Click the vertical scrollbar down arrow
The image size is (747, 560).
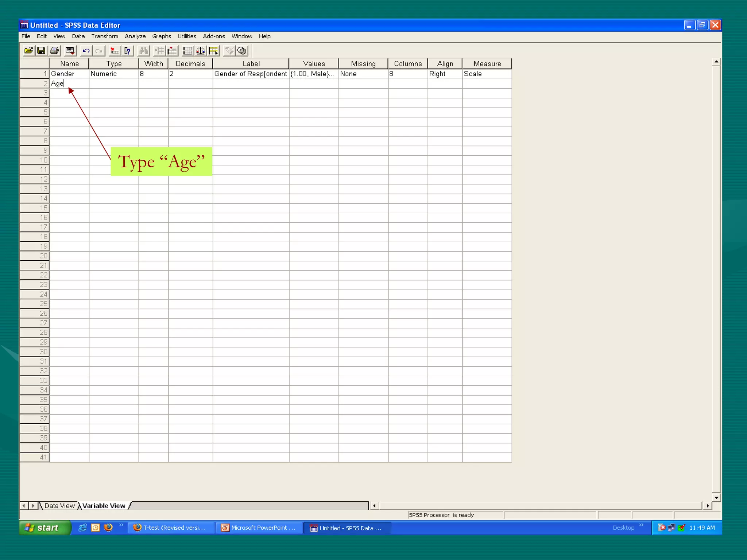point(716,498)
